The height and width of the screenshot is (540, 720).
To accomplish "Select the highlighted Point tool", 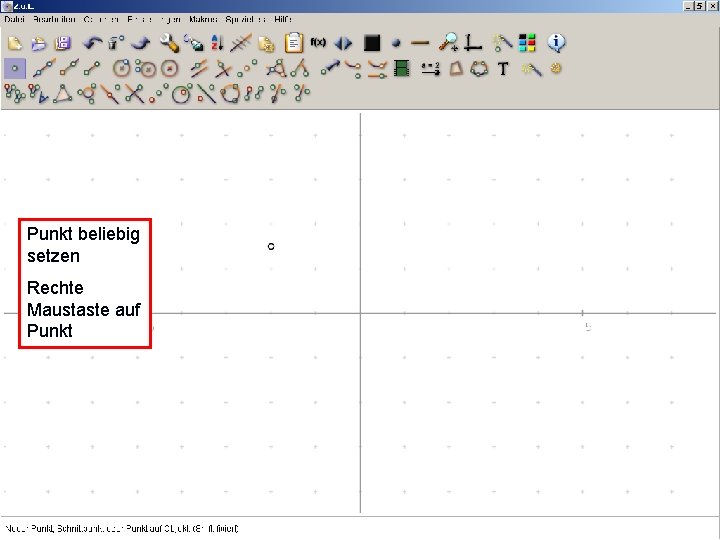I will click(15, 68).
